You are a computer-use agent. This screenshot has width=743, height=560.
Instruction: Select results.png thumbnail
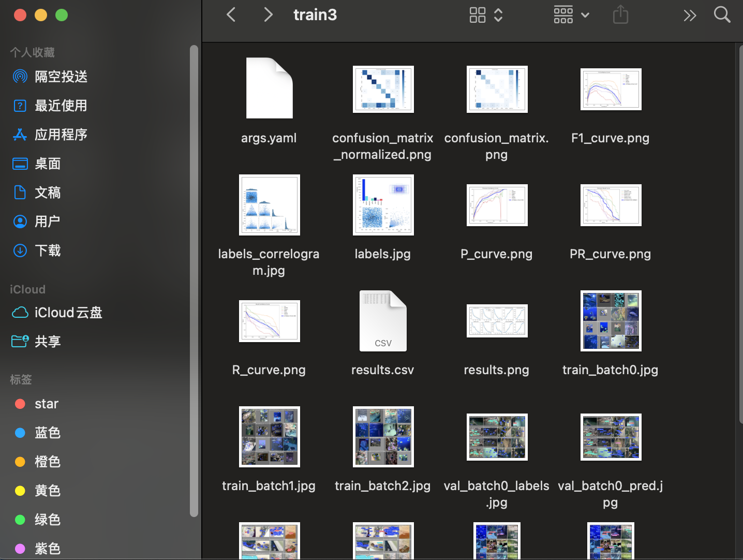497,321
